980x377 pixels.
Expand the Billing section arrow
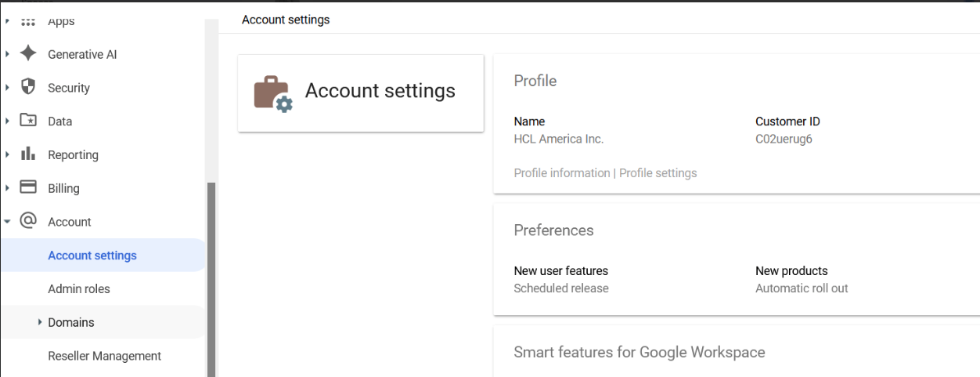click(8, 188)
